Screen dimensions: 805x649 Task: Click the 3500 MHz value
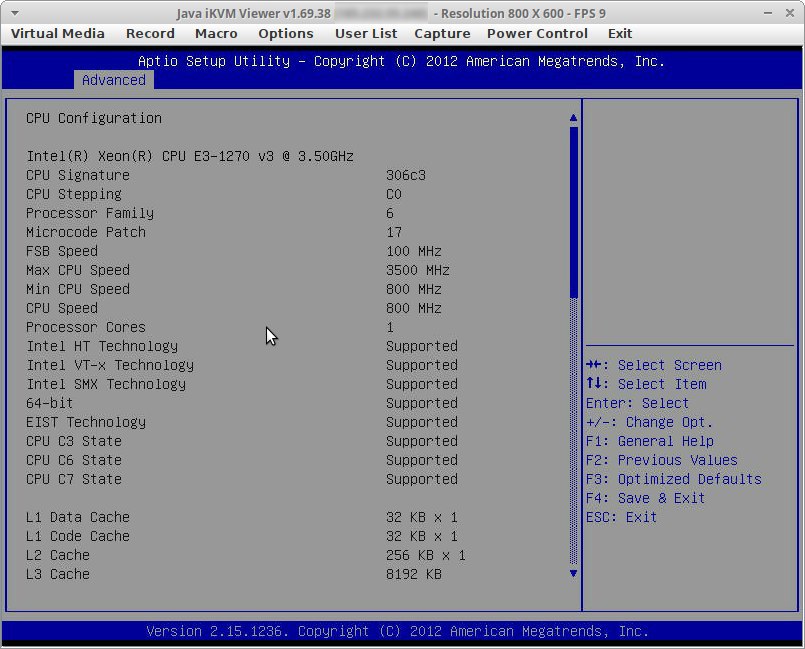point(418,270)
